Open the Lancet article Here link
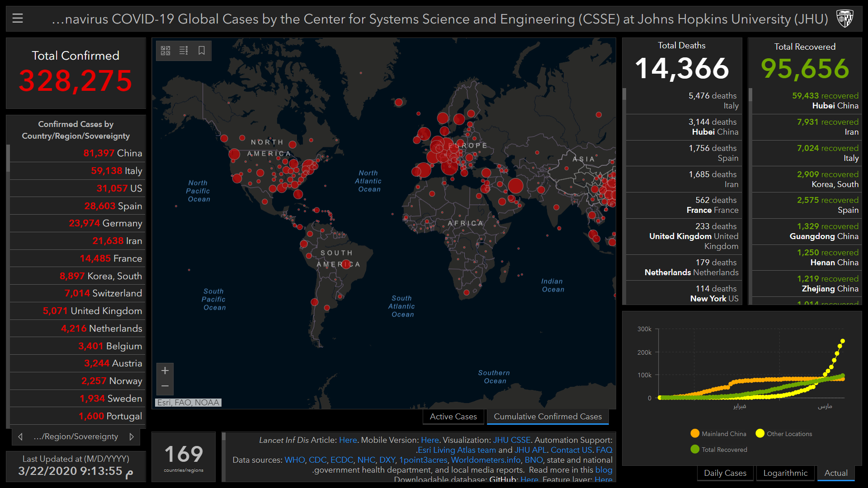868x488 pixels. point(348,440)
